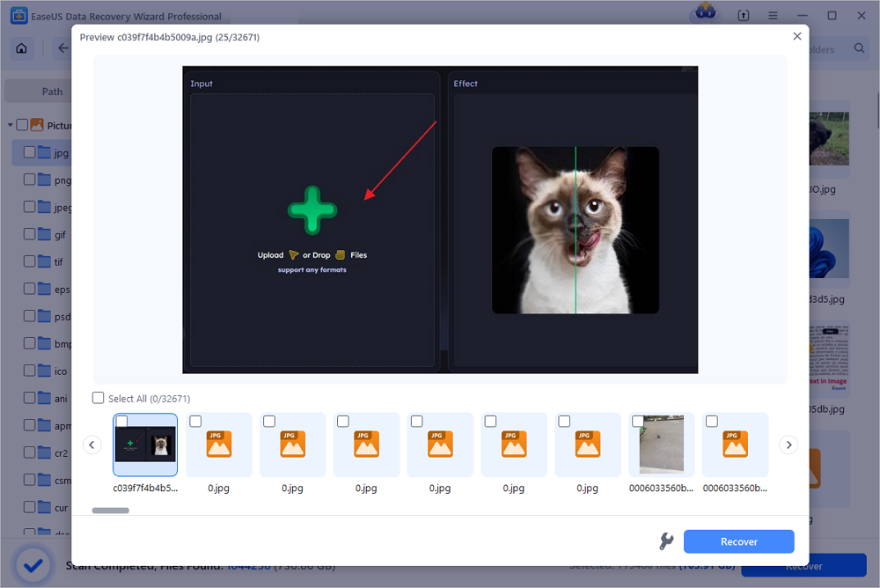This screenshot has height=588, width=880.
Task: Collapse the Pictures tree node
Action: [11, 125]
